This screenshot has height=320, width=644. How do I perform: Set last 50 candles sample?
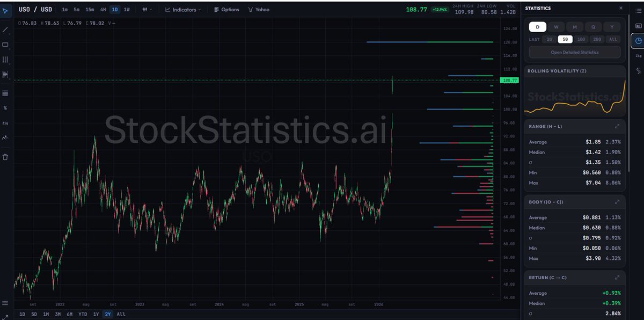click(565, 39)
